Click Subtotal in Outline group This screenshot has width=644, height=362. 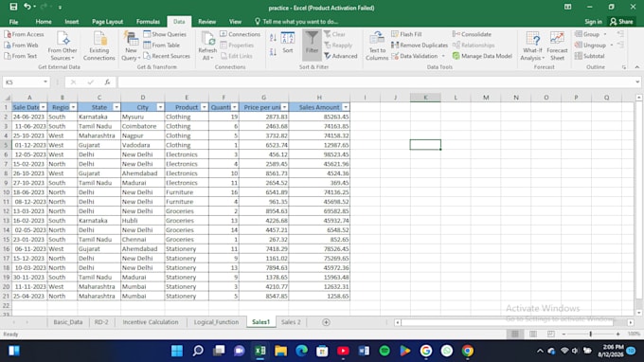click(x=589, y=56)
